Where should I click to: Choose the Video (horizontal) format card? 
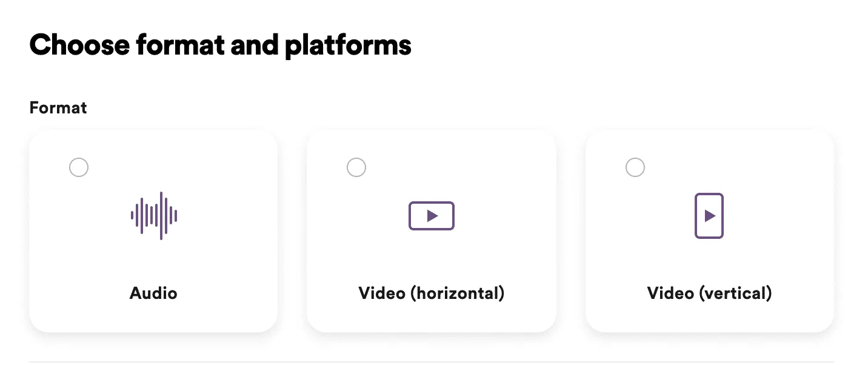[x=431, y=230]
